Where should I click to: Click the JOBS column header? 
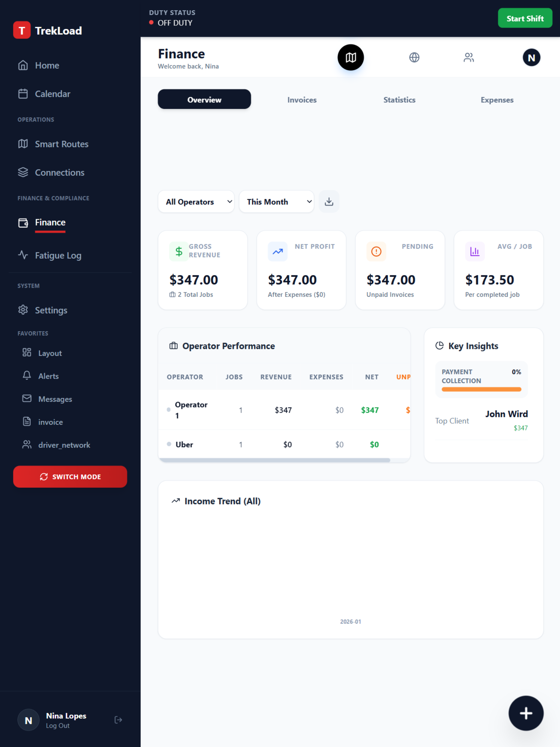pyautogui.click(x=234, y=377)
